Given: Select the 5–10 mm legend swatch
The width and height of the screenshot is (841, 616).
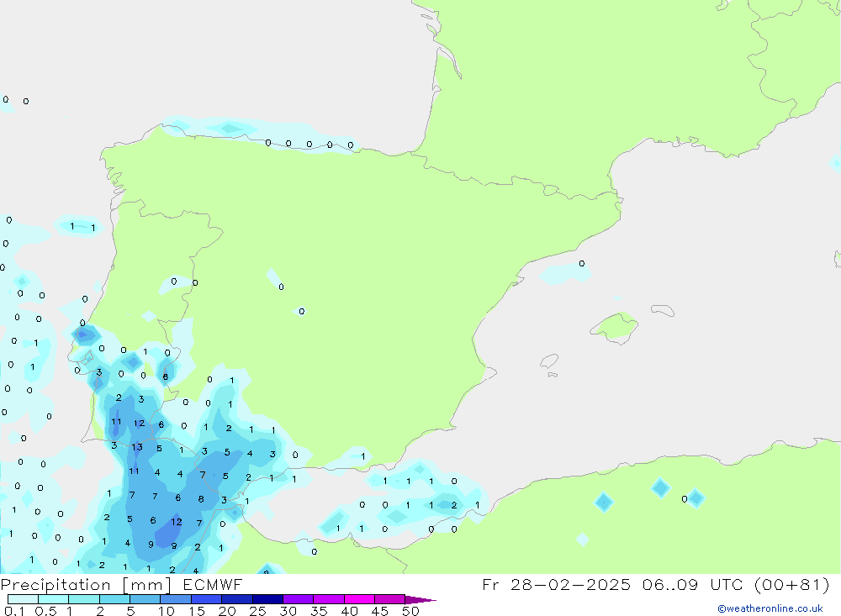Looking at the screenshot, I should pyautogui.click(x=145, y=599).
